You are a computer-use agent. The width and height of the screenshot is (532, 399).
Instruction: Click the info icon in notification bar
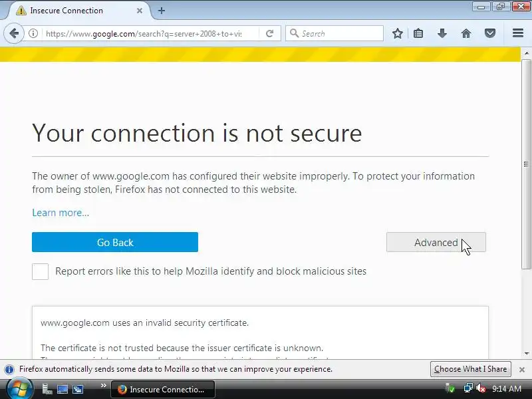point(9,369)
